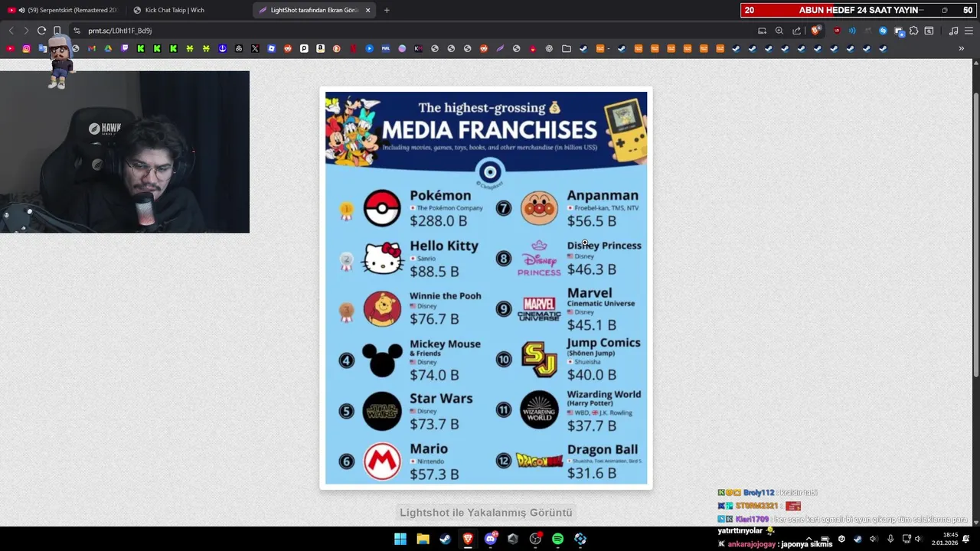Mute the Serpentskirt tab audio icon
The width and height of the screenshot is (980, 551).
21,10
